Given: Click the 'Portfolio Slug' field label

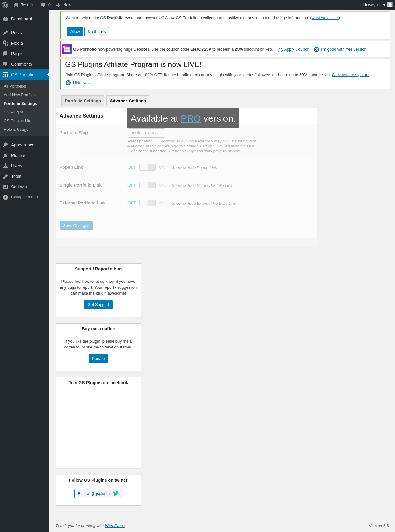Looking at the screenshot, I should (x=74, y=133).
